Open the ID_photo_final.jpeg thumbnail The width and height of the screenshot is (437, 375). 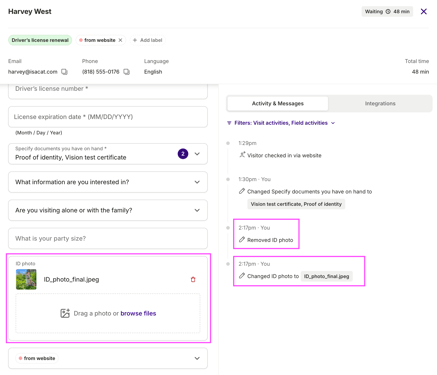[26, 279]
